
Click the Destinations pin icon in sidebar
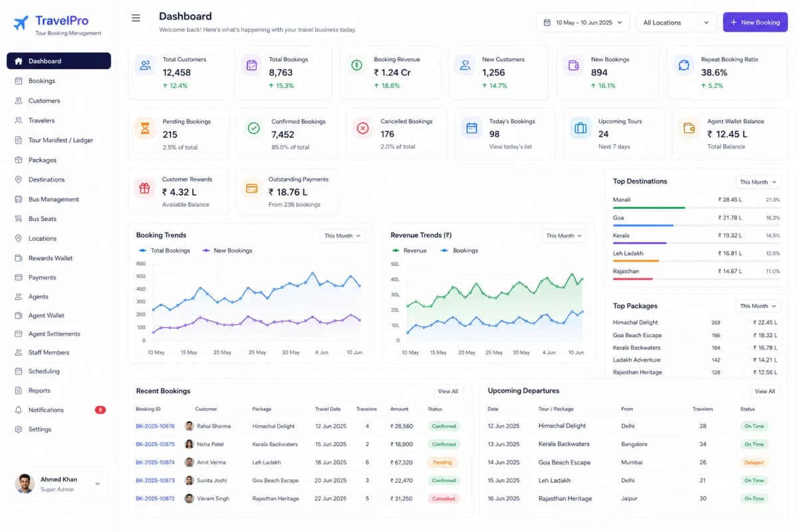click(18, 180)
